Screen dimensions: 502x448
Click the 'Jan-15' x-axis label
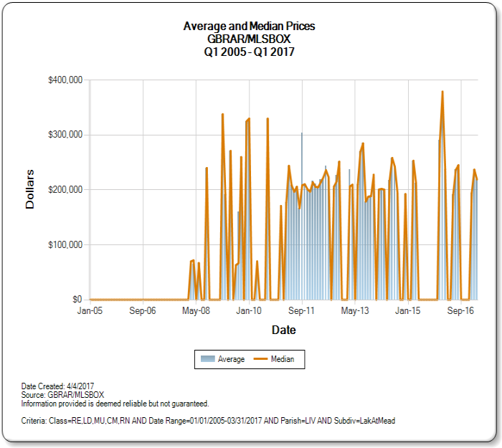click(408, 310)
